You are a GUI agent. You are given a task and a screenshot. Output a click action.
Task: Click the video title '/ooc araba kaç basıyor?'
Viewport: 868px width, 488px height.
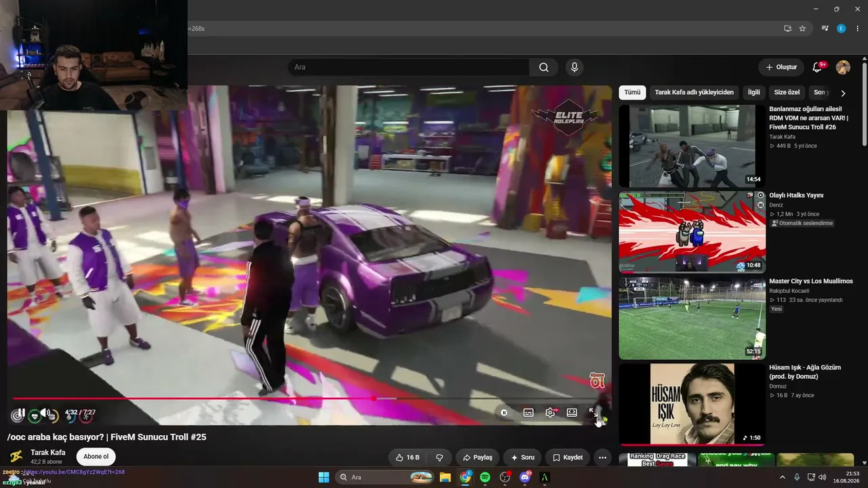tap(107, 437)
